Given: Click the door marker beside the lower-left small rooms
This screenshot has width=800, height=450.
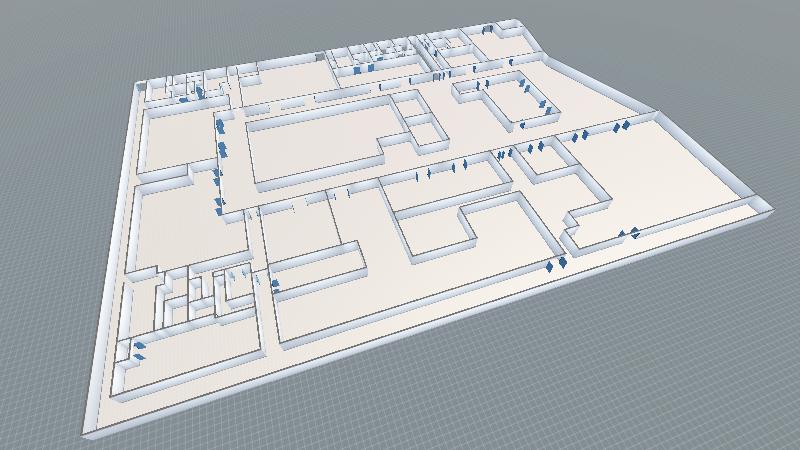Looking at the screenshot, I should click(x=274, y=284).
